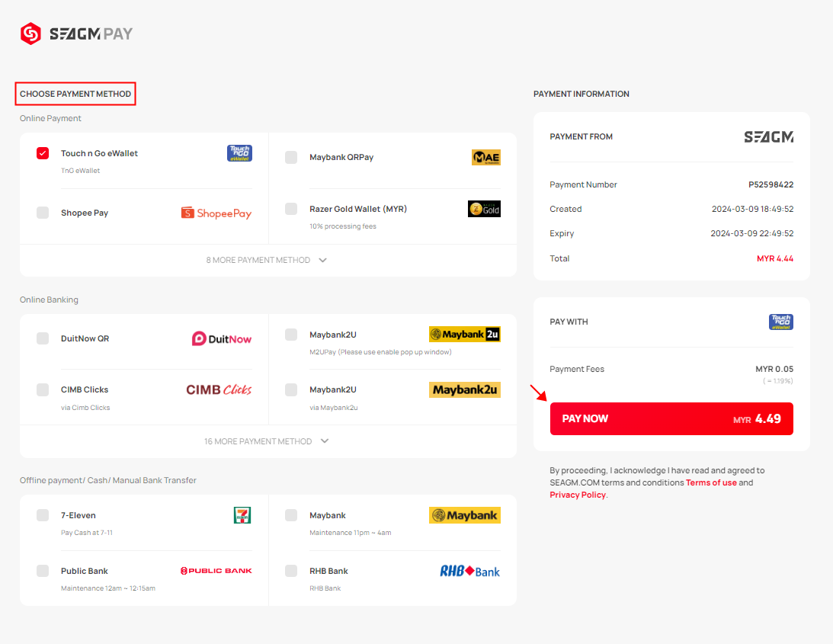833x644 pixels.
Task: Select the offline Maybank checkbox
Action: (x=291, y=515)
